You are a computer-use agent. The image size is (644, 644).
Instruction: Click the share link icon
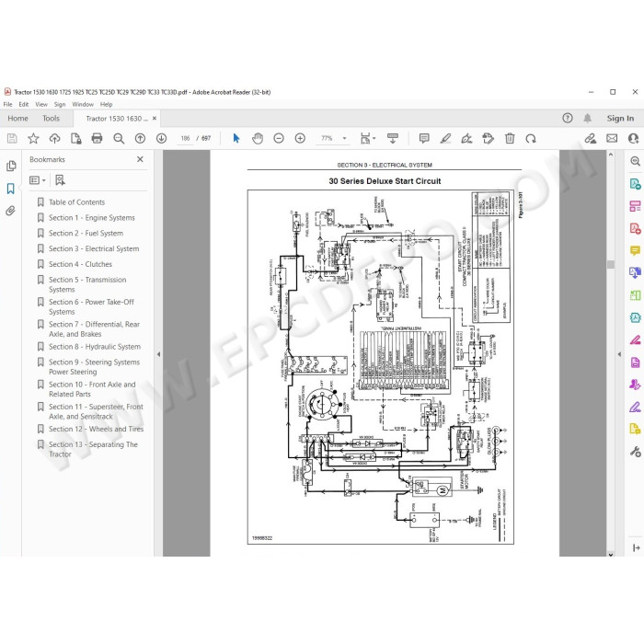tap(591, 138)
